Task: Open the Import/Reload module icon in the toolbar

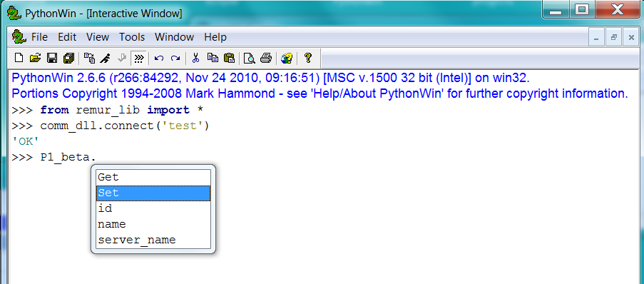Action: [89, 58]
